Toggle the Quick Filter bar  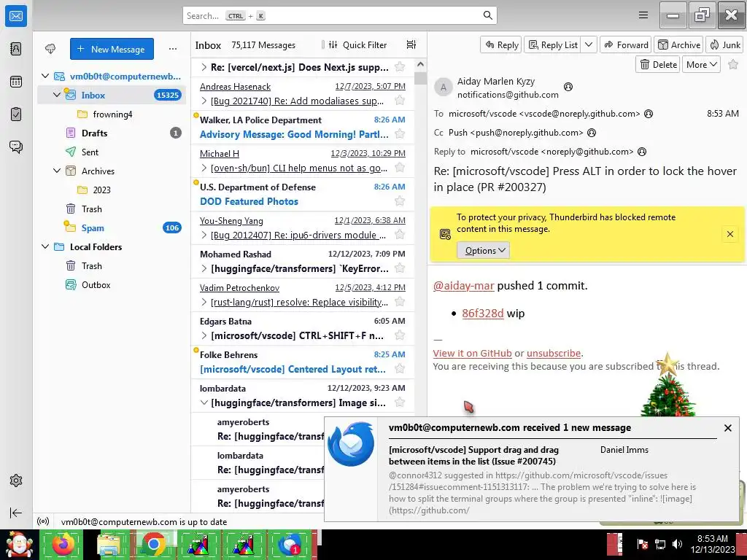point(357,44)
